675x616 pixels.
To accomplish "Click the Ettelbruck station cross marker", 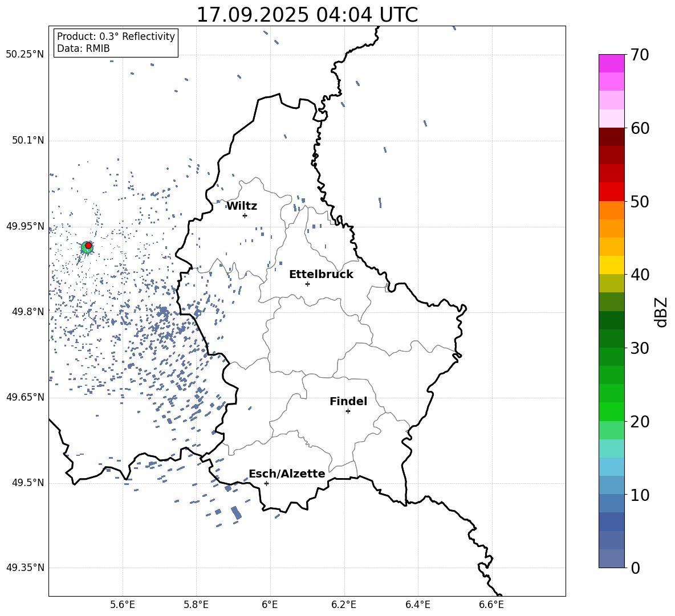I will [x=307, y=284].
